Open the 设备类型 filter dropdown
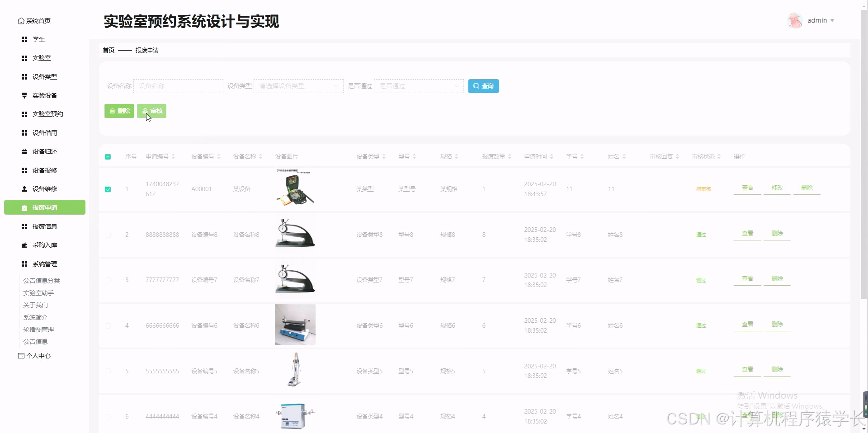Image resolution: width=868 pixels, height=433 pixels. point(298,86)
